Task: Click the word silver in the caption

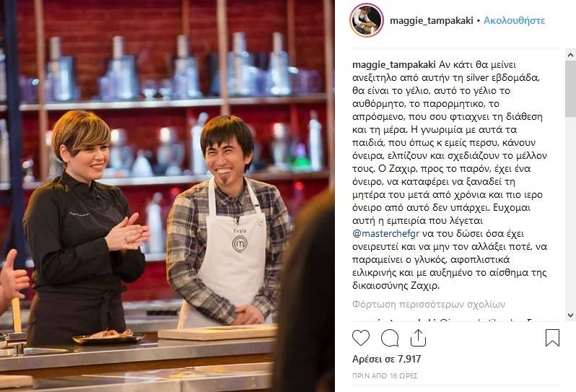Action: point(479,77)
